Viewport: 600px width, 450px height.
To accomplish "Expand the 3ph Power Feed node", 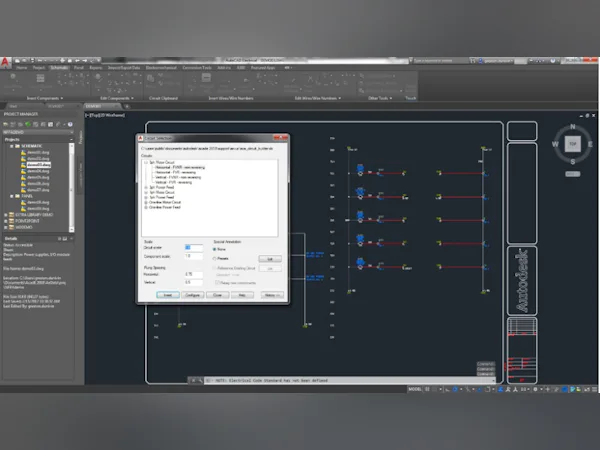I will (x=146, y=187).
